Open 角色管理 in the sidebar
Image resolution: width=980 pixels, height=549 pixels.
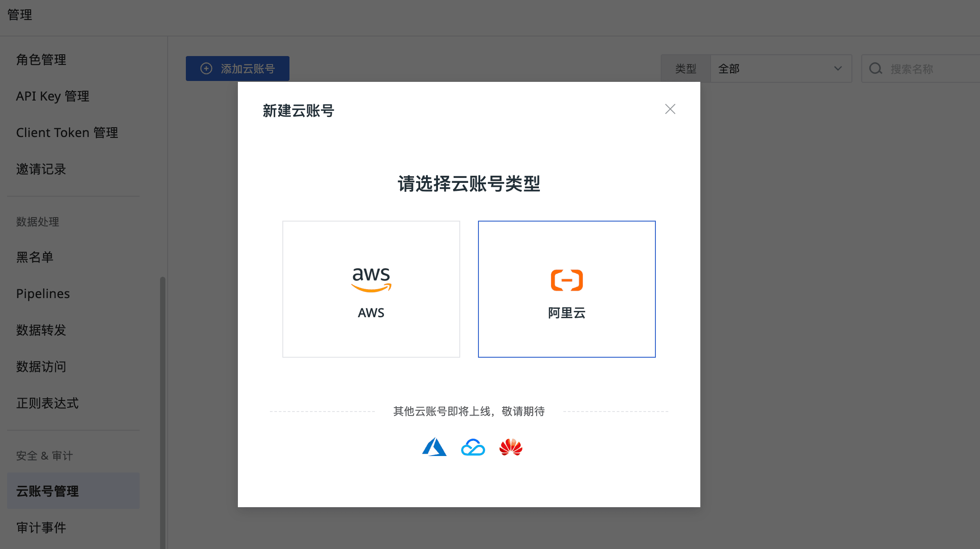(x=41, y=60)
